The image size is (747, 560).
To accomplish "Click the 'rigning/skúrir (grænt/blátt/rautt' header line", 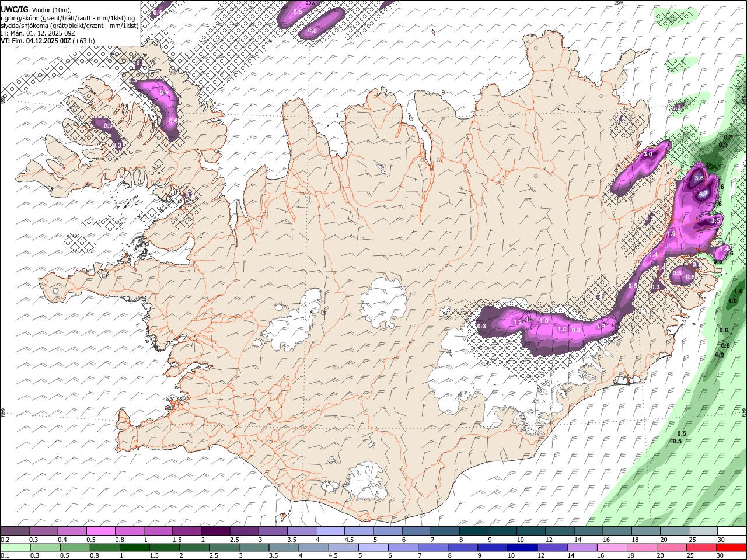I will tap(68, 17).
